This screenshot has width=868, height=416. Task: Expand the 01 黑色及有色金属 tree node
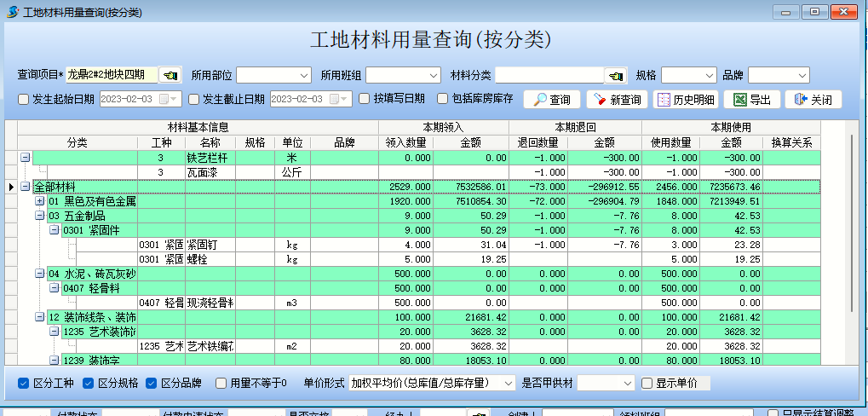[39, 201]
